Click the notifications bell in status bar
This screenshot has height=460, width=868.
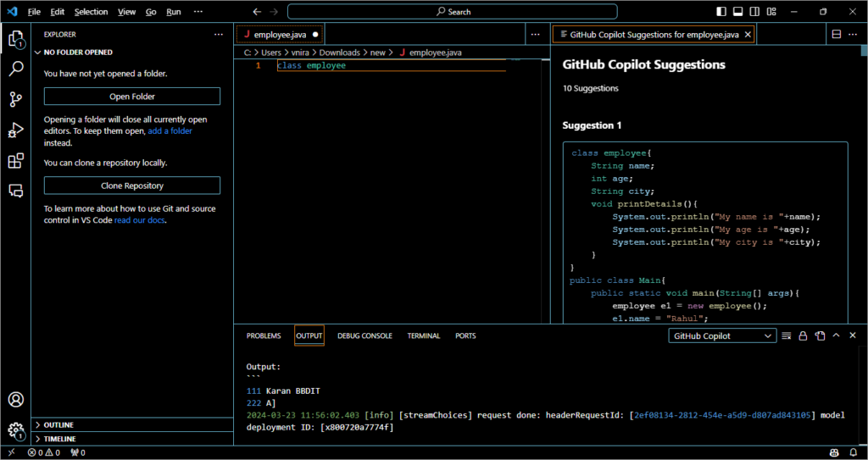coord(854,453)
